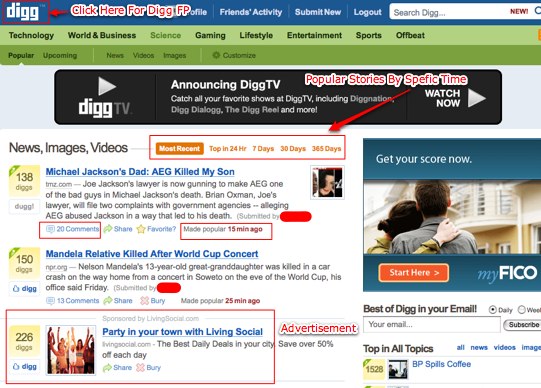Click the Digg logo in the header
The height and width of the screenshot is (388, 541).
[x=23, y=12]
